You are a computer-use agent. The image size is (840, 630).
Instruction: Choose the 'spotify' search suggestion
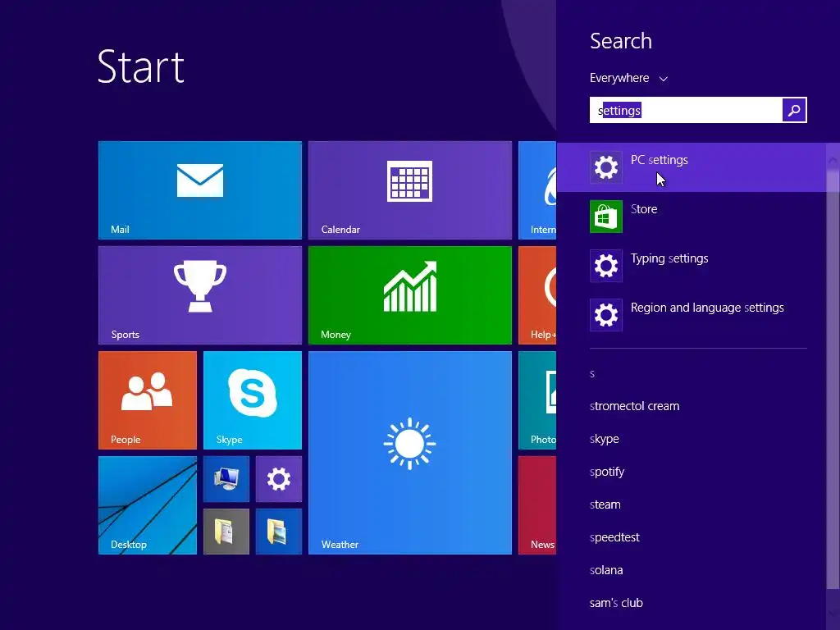tap(607, 472)
